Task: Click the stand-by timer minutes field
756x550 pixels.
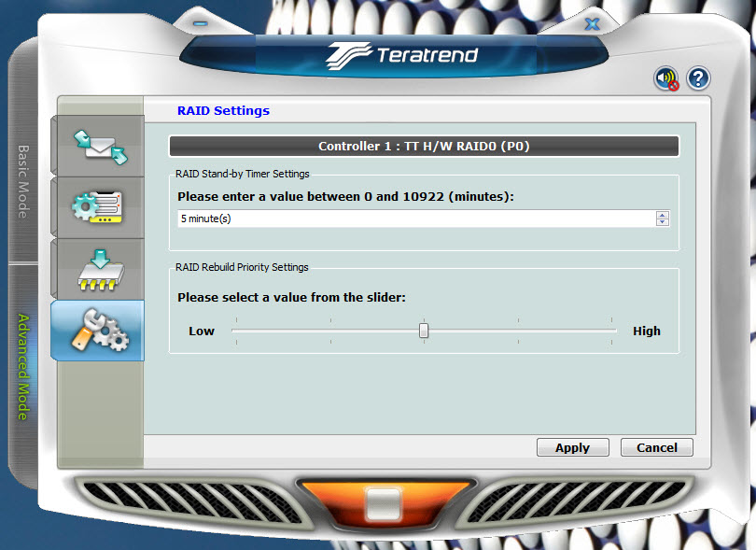Action: [x=416, y=219]
